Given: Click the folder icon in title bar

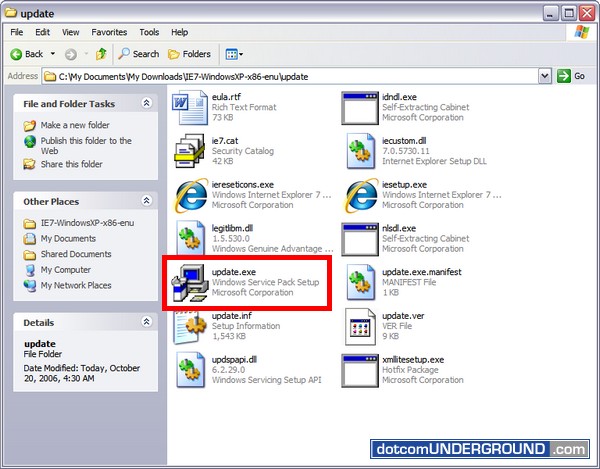Looking at the screenshot, I should [x=11, y=13].
